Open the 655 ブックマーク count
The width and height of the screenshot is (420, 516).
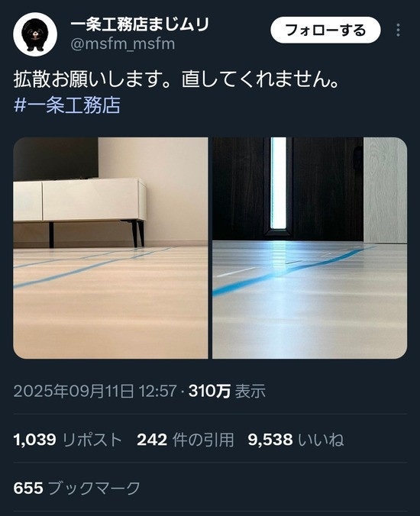[77, 488]
